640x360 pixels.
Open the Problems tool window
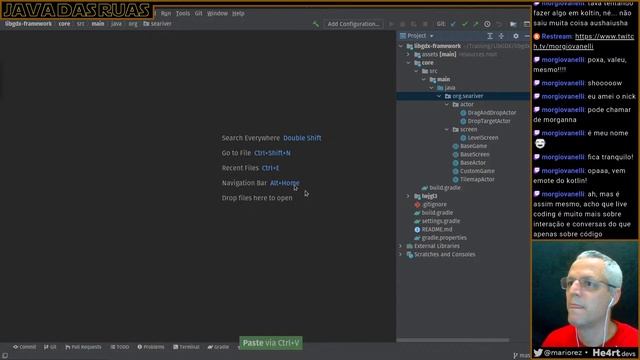(151, 347)
